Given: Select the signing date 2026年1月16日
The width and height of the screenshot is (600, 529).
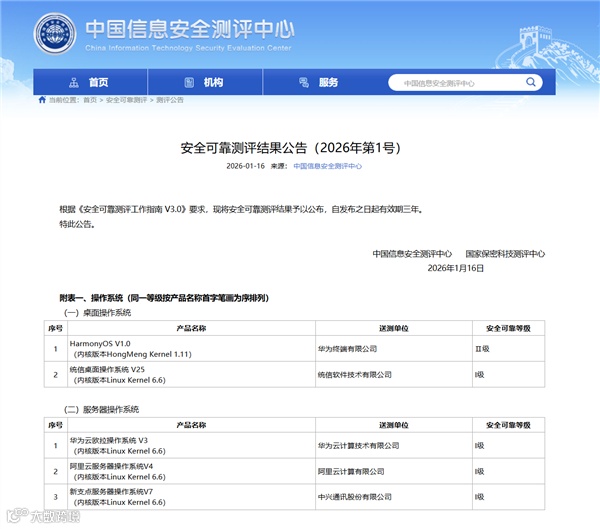Looking at the screenshot, I should (x=455, y=268).
